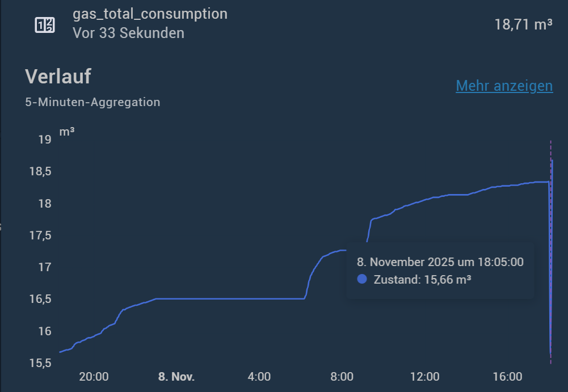This screenshot has width=568, height=392.
Task: Click the "Verlauf" section heading
Action: point(58,77)
